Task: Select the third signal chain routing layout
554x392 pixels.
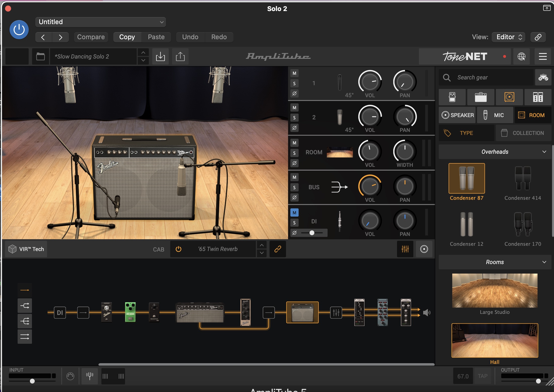Action: (25, 321)
